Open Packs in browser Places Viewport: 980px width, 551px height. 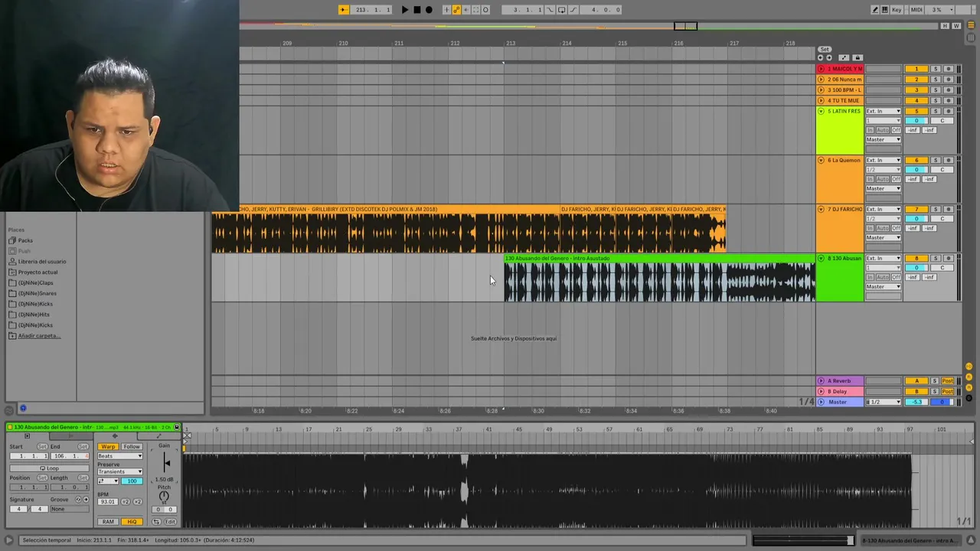click(25, 240)
